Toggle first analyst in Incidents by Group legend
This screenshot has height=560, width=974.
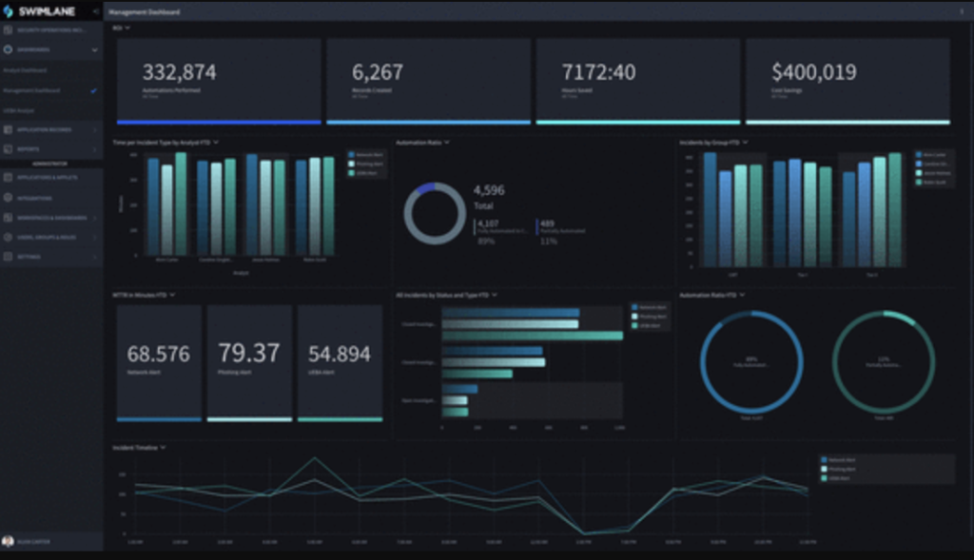click(x=931, y=155)
